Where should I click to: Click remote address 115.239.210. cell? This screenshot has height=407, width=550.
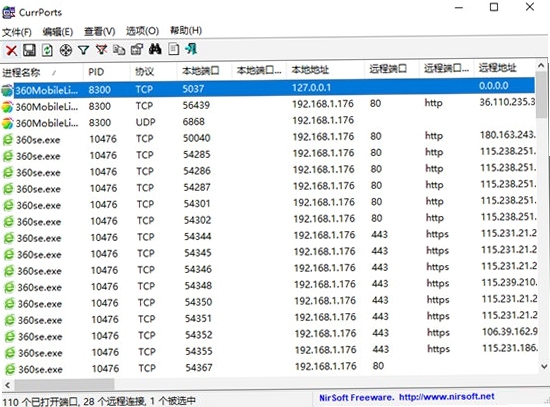[509, 282]
